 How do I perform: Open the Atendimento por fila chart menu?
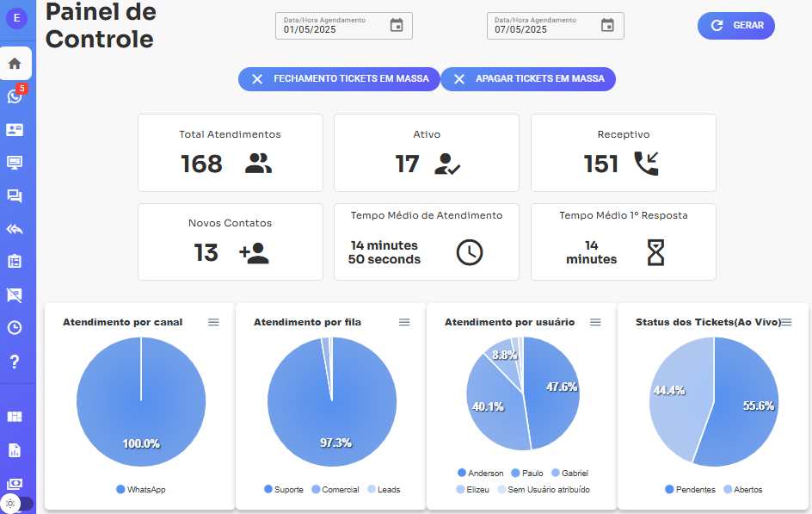404,322
